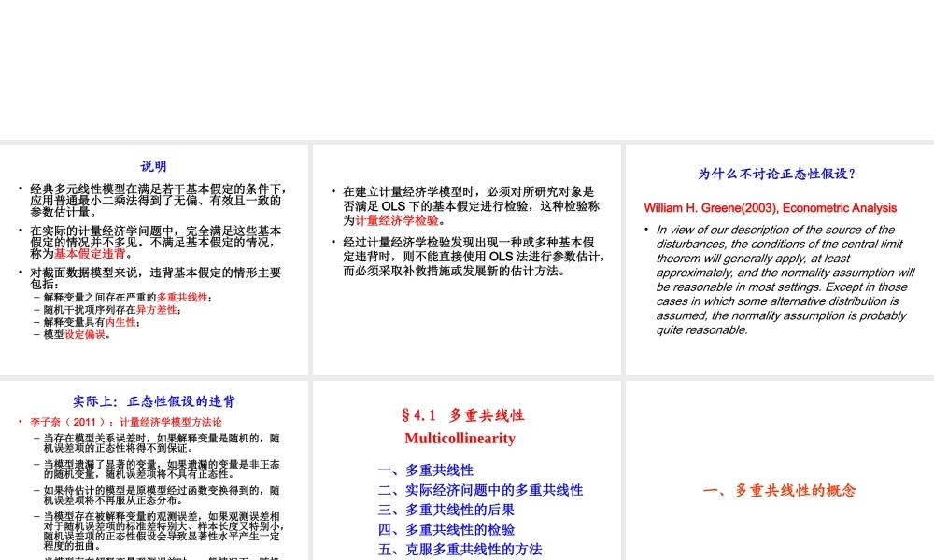The width and height of the screenshot is (934, 560).
Task: Select the slide titled 一、多重共线性的概念
Action: (782, 490)
